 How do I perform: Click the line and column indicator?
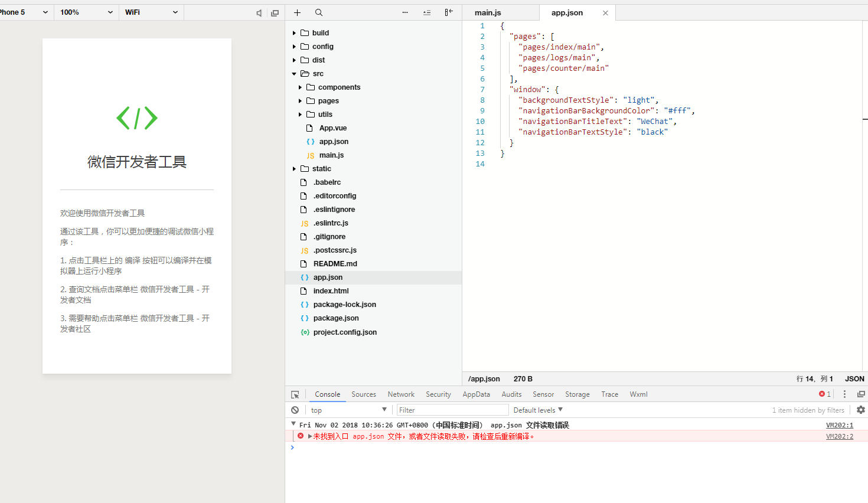(814, 379)
